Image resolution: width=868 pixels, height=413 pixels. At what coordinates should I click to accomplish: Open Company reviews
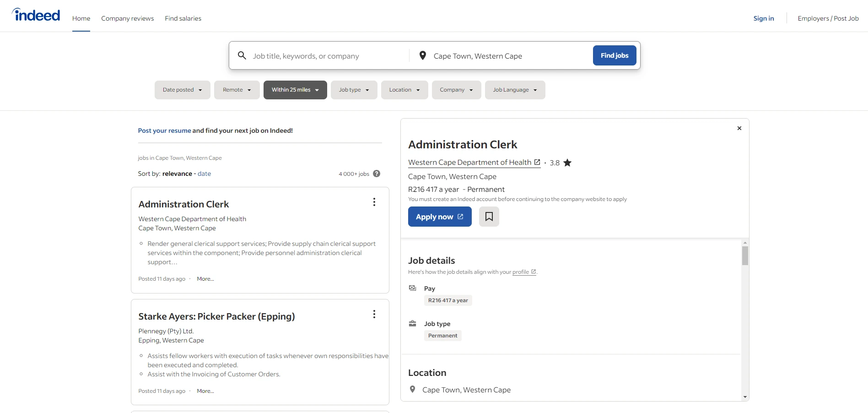pos(127,18)
